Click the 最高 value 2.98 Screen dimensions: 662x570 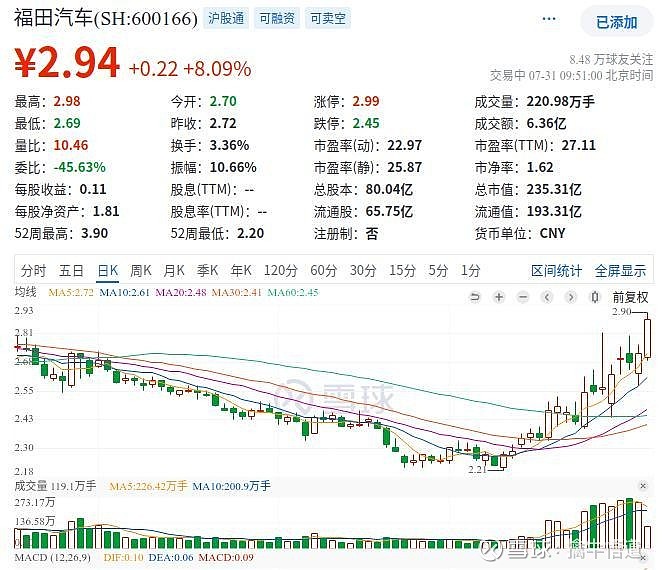click(x=67, y=101)
